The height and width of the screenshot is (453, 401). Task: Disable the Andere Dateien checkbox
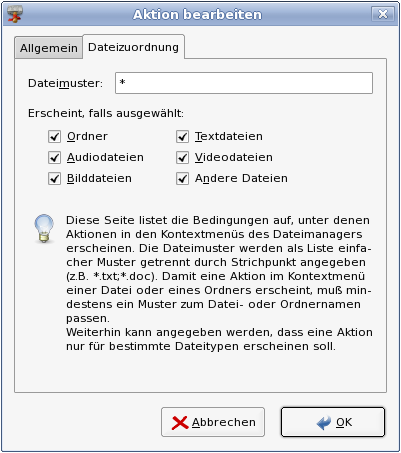182,178
